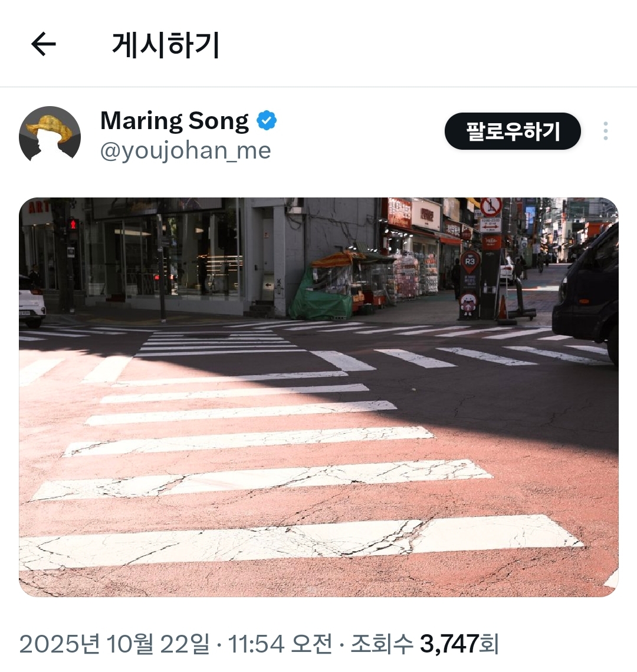Open the @youjohan_me handle link
The height and width of the screenshot is (672, 637).
185,150
